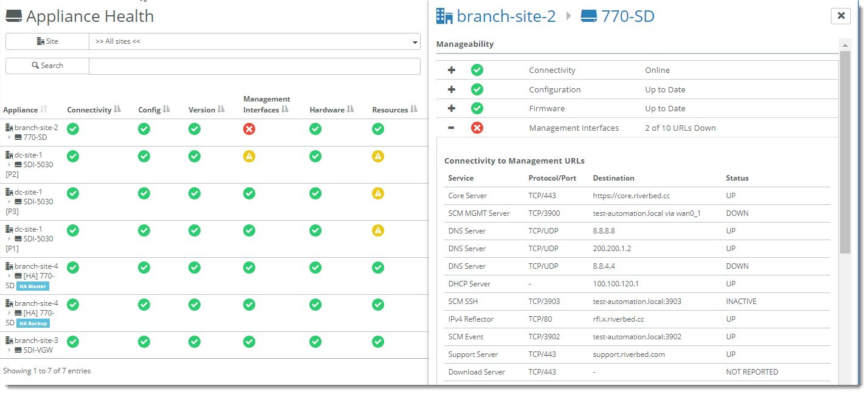Click red error icon for branch-site-2 Management Interfaces

(x=249, y=129)
